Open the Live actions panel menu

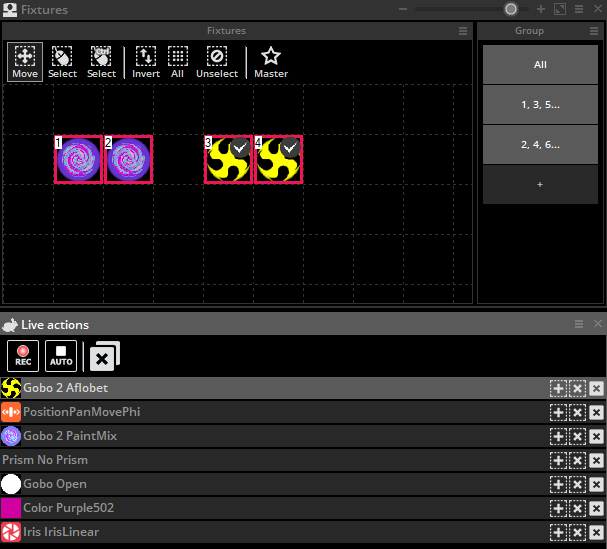coord(579,324)
